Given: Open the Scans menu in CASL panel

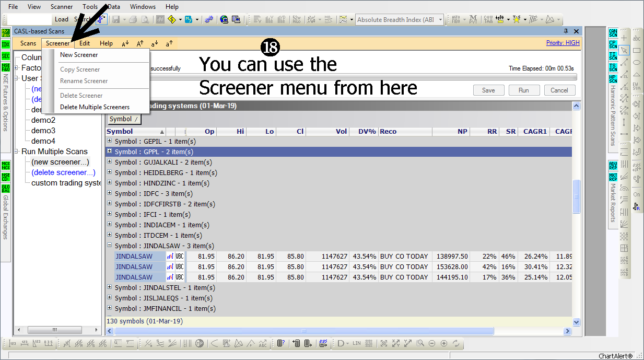Looking at the screenshot, I should click(28, 43).
